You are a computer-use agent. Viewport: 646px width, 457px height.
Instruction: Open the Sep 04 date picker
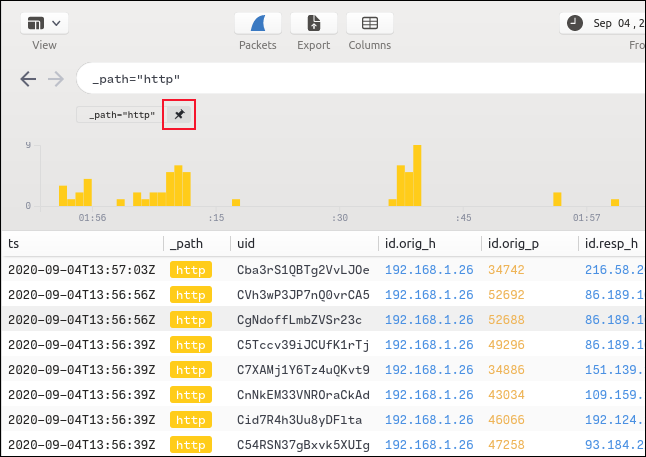pos(603,23)
